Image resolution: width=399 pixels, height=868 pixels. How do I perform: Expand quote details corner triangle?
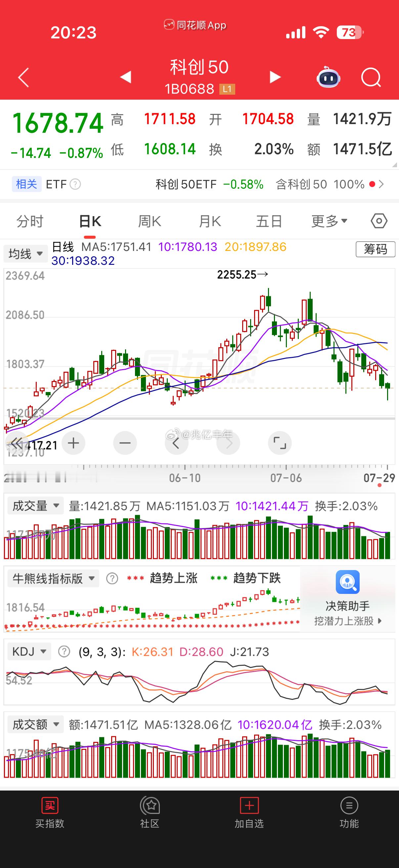(394, 165)
